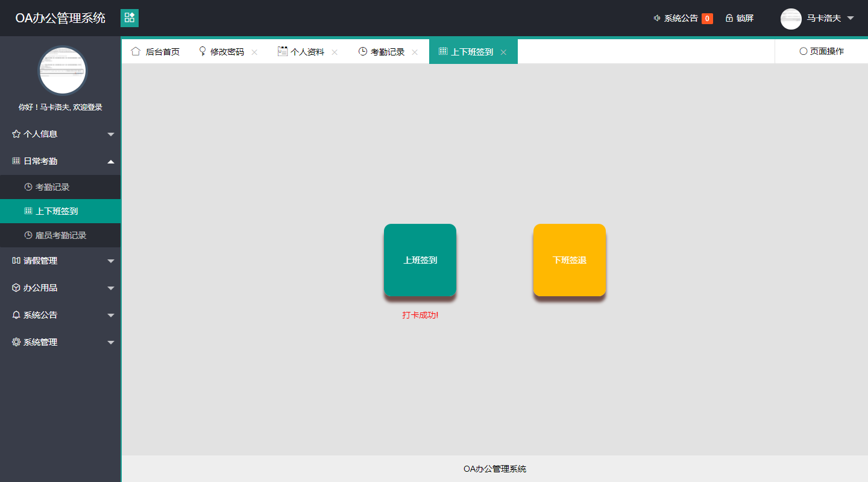Image resolution: width=868 pixels, height=482 pixels.
Task: Click the teal layout icon beside the system title
Action: [129, 18]
